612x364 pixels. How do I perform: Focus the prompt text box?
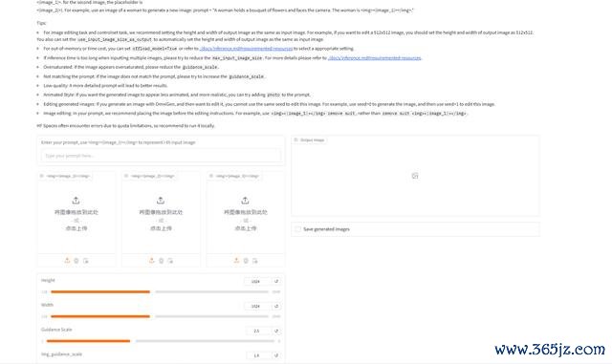[161, 156]
